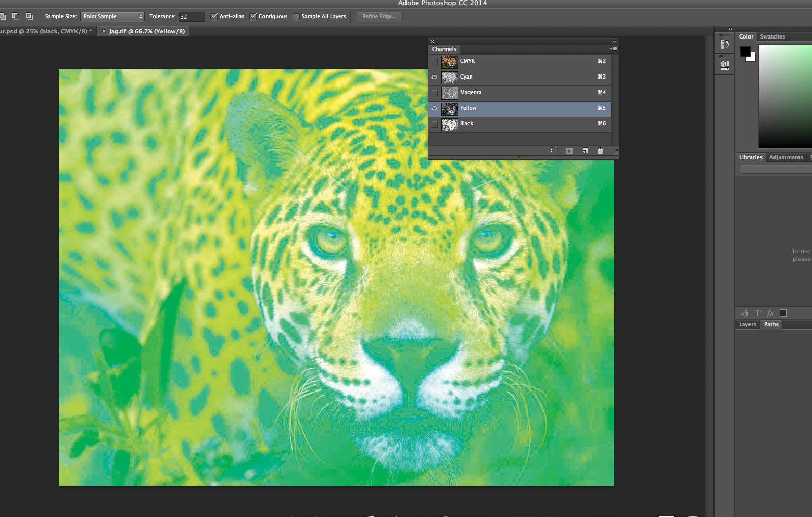This screenshot has width=812, height=517.
Task: Delete the current channel using the trash icon
Action: tap(600, 150)
